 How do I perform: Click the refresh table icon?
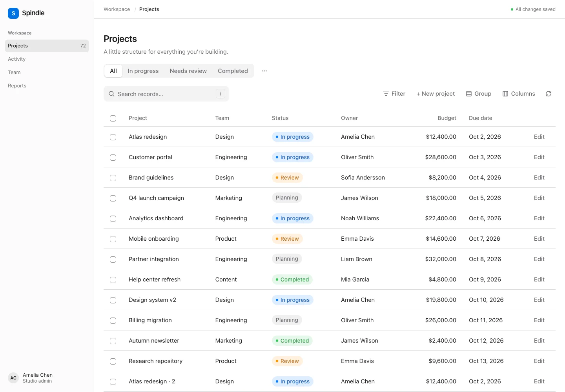tap(549, 94)
